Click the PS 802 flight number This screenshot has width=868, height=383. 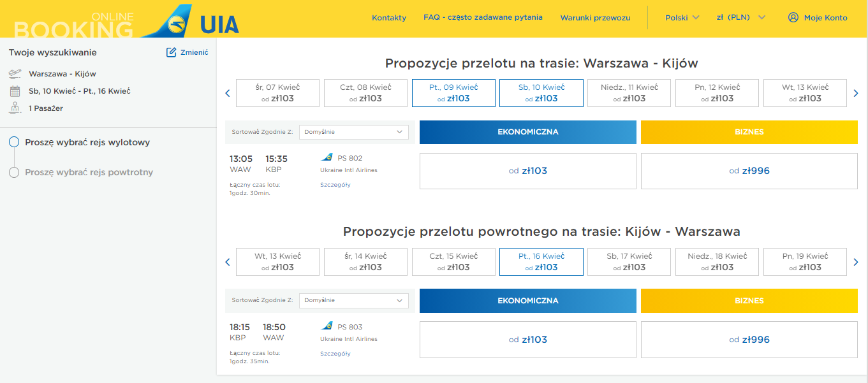[349, 158]
